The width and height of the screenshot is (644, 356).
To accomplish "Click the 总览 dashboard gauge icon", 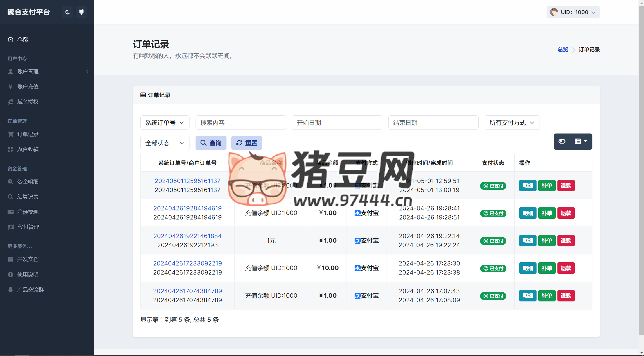I will [11, 39].
